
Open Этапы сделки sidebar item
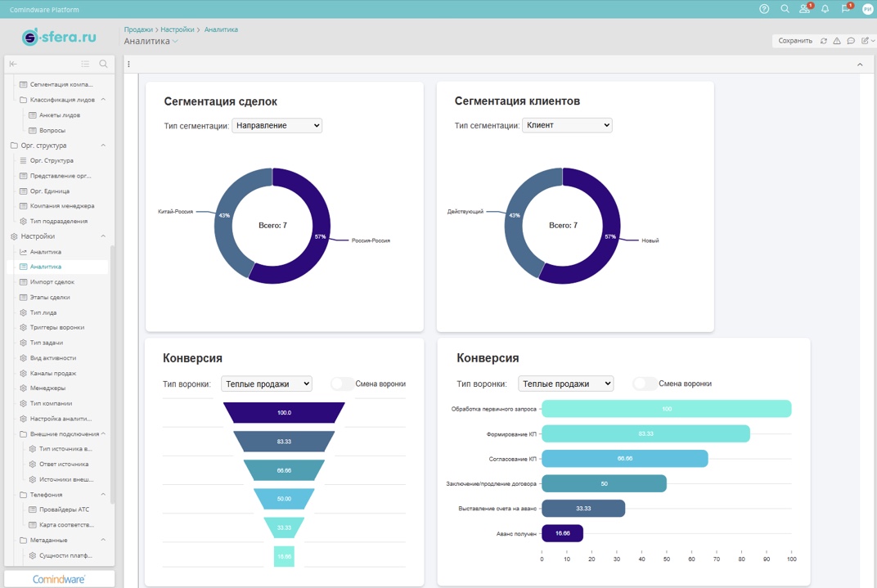[50, 297]
